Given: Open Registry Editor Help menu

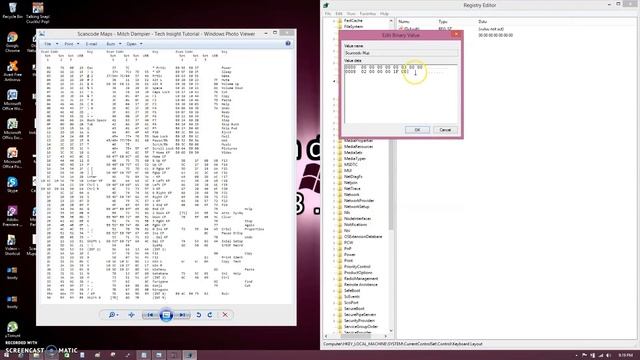Looking at the screenshot, I should [x=384, y=13].
